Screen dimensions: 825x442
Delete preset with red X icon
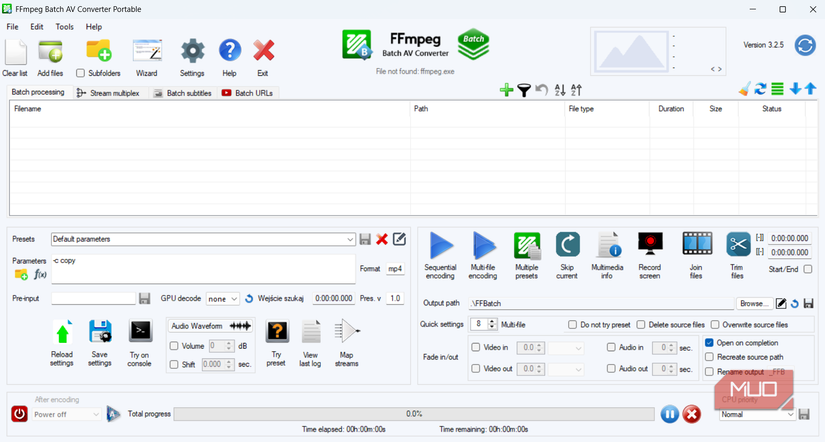click(382, 239)
